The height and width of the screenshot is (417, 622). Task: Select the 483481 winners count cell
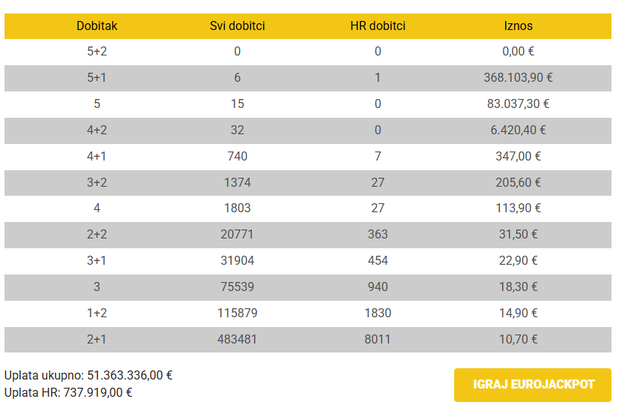pos(237,339)
